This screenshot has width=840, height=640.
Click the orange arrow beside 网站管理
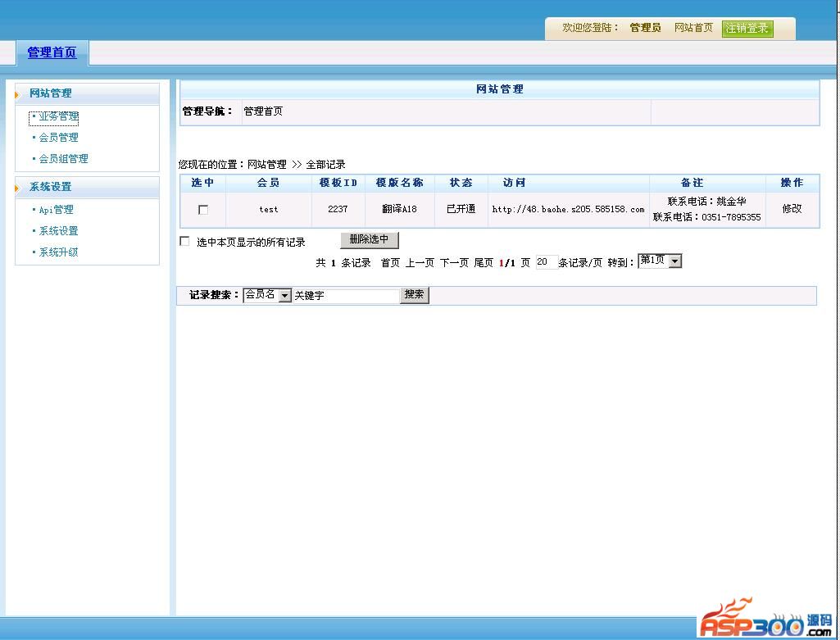point(17,95)
